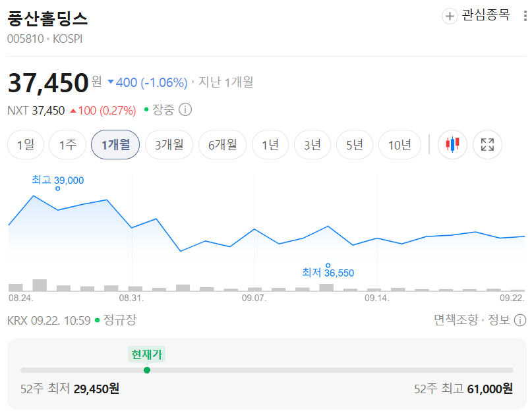The width and height of the screenshot is (532, 413).
Task: Click the plus icon beside 관심종목
Action: [x=450, y=16]
